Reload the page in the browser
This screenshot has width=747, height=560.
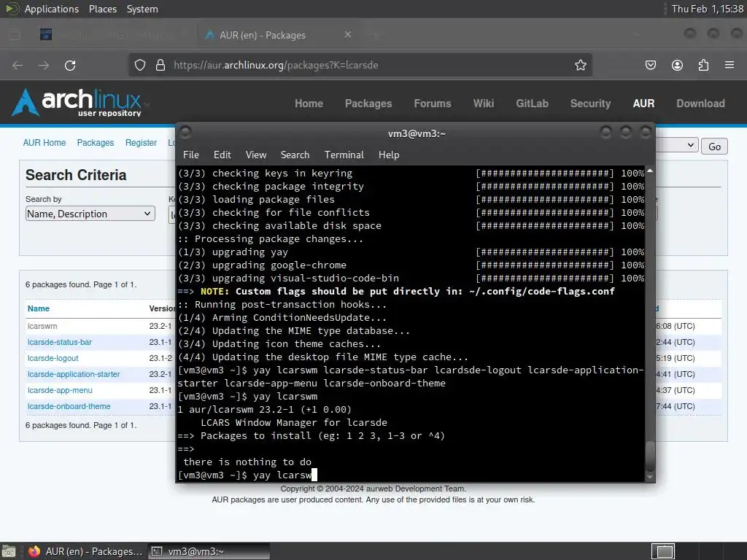point(70,65)
